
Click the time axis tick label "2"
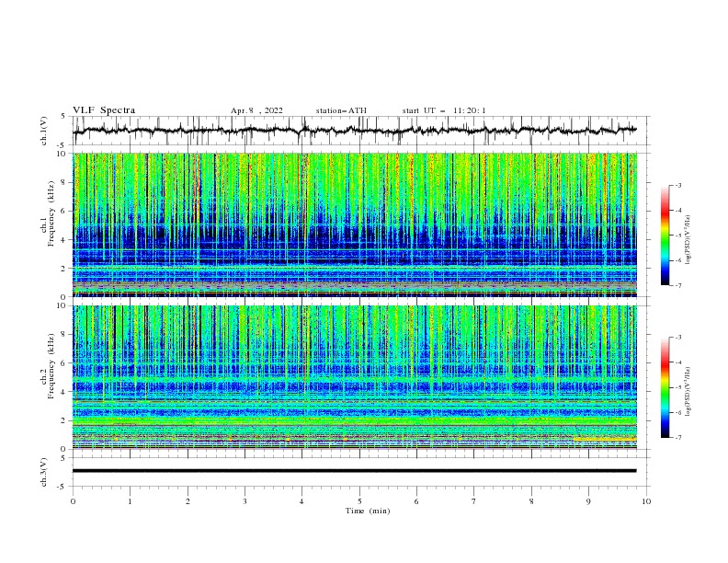click(x=188, y=501)
